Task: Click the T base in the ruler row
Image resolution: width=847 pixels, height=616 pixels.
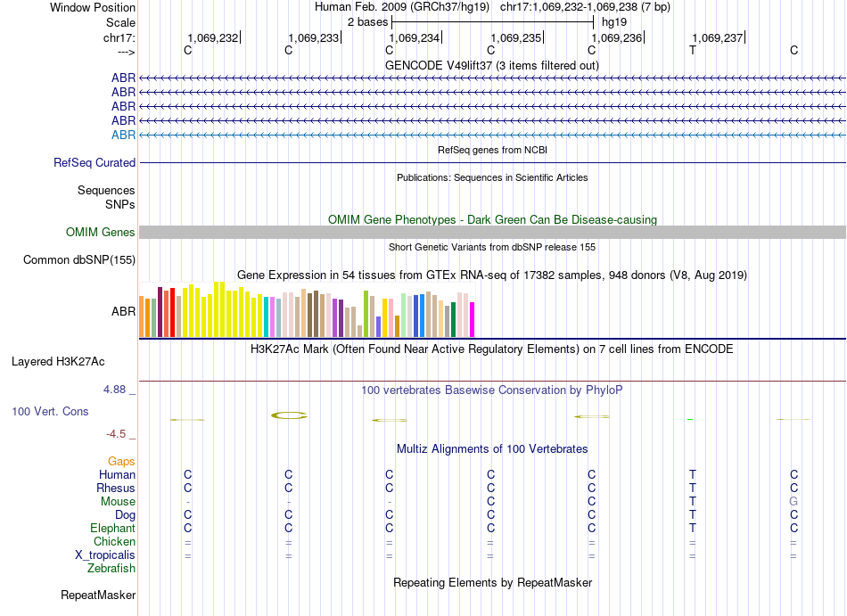Action: coord(693,50)
